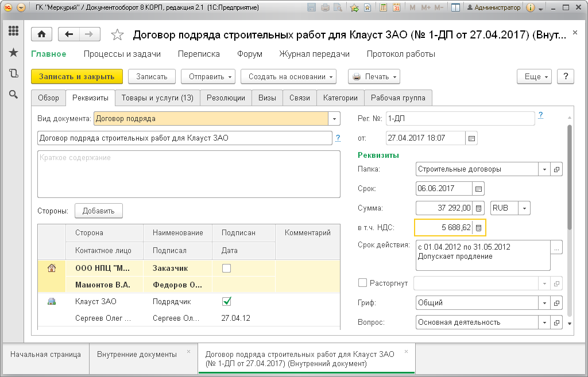Viewport: 588px width, 377px height.
Task: Tick the Расторгнут checkbox
Action: (363, 282)
